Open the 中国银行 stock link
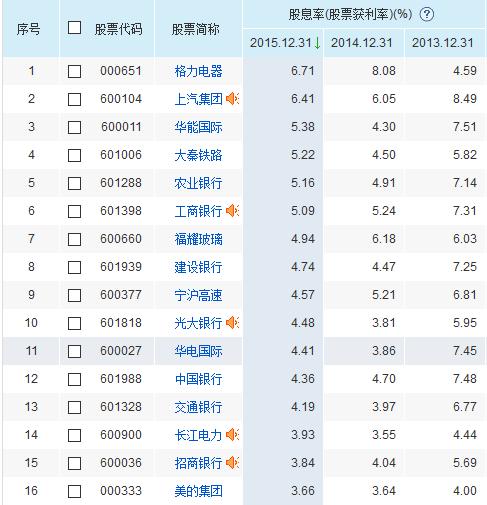Image resolution: width=487 pixels, height=505 pixels. [x=198, y=379]
